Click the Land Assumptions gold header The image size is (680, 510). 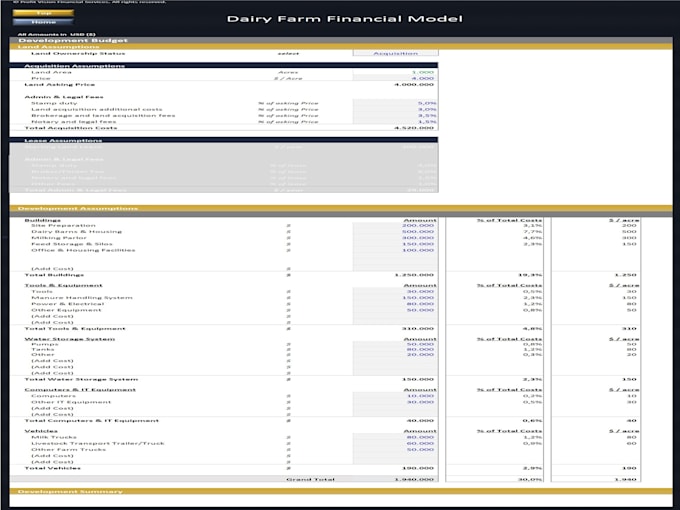pos(341,46)
